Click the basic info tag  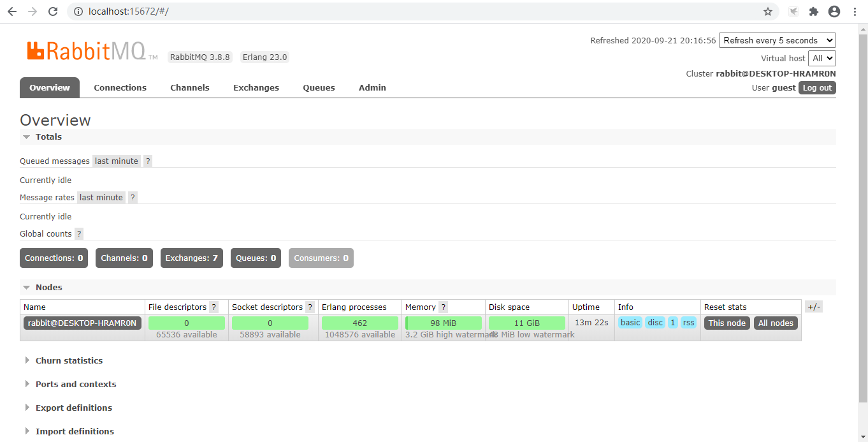(x=630, y=323)
